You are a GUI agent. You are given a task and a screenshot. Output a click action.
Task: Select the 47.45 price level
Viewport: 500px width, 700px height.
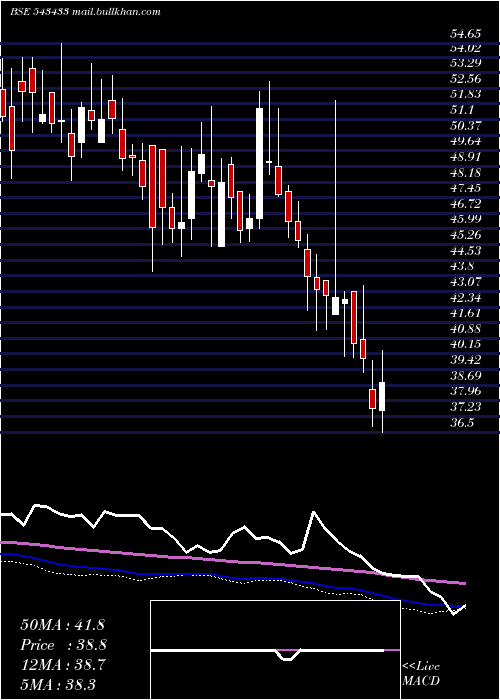465,188
